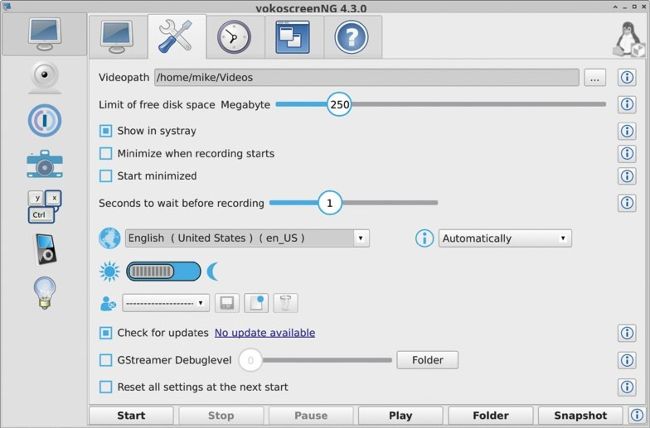
Task: Click the Play button
Action: click(400, 416)
